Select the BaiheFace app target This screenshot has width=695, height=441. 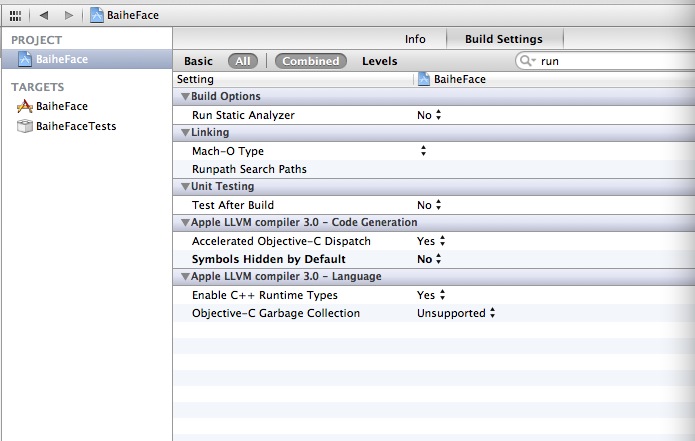tap(62, 106)
